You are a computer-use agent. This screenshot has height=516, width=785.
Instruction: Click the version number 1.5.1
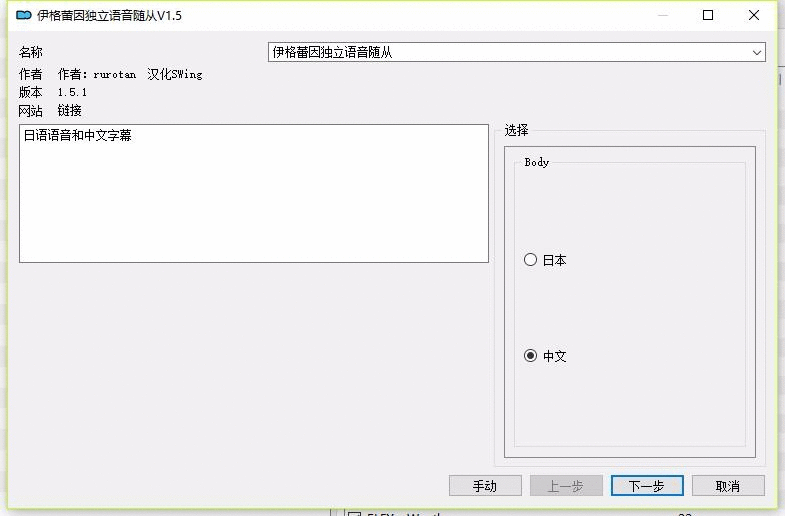(72, 92)
